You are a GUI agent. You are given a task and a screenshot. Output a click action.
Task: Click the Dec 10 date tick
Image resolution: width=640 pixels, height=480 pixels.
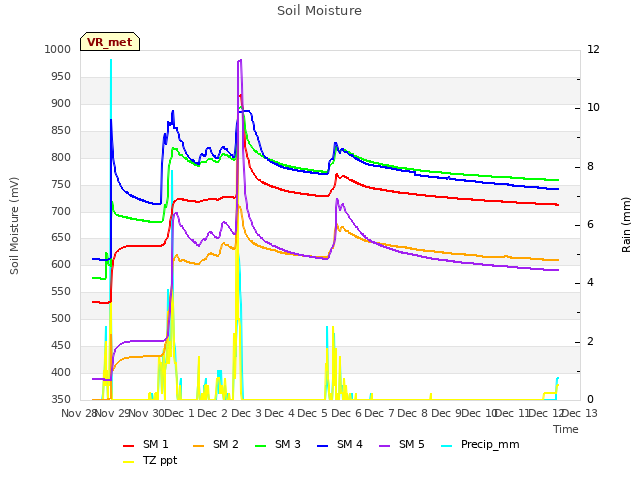coord(480,413)
